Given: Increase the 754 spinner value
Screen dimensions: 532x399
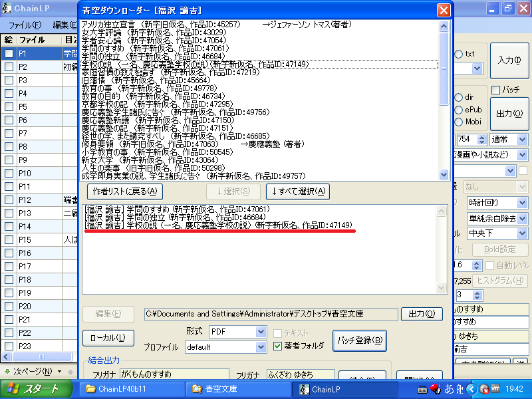Looking at the screenshot, I should (x=481, y=137).
